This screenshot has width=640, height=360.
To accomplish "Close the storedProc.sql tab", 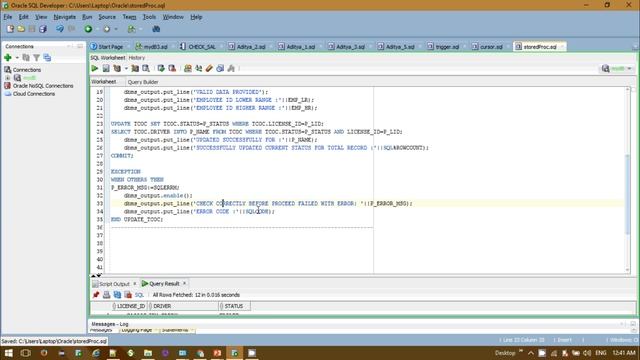I will (x=562, y=47).
